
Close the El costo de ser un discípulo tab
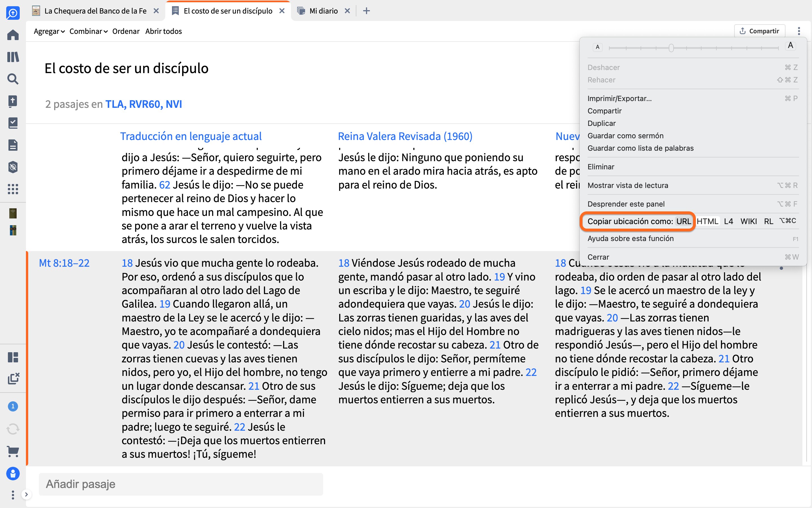tap(282, 11)
